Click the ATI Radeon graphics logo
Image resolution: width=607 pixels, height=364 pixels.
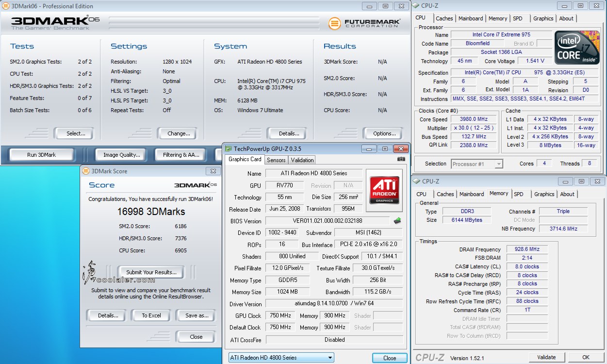[x=385, y=190]
